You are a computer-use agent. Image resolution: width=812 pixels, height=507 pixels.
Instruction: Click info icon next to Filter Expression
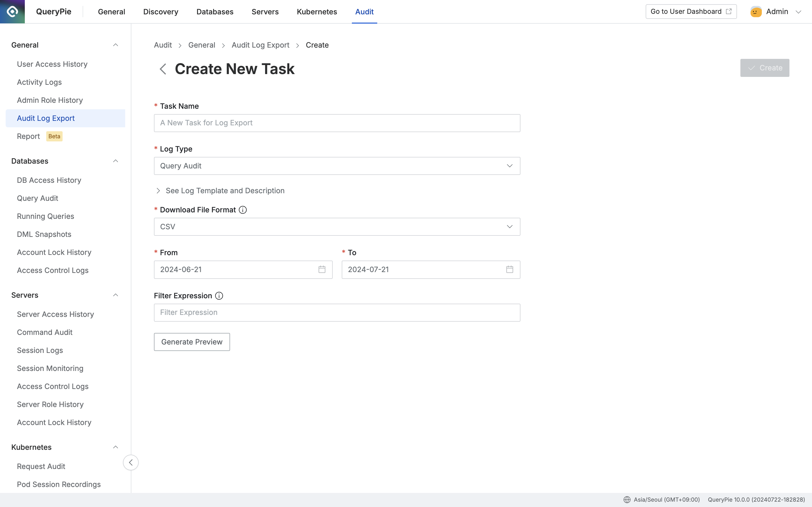click(219, 296)
